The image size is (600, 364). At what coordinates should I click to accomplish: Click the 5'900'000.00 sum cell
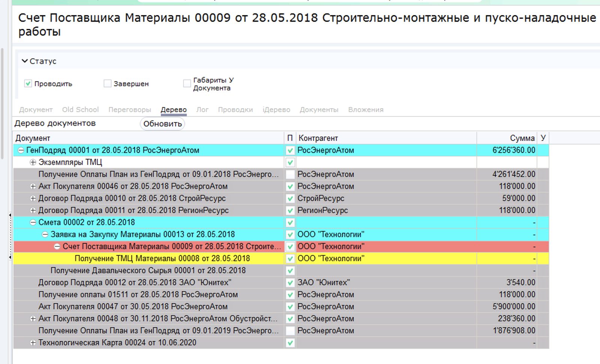coord(507,306)
